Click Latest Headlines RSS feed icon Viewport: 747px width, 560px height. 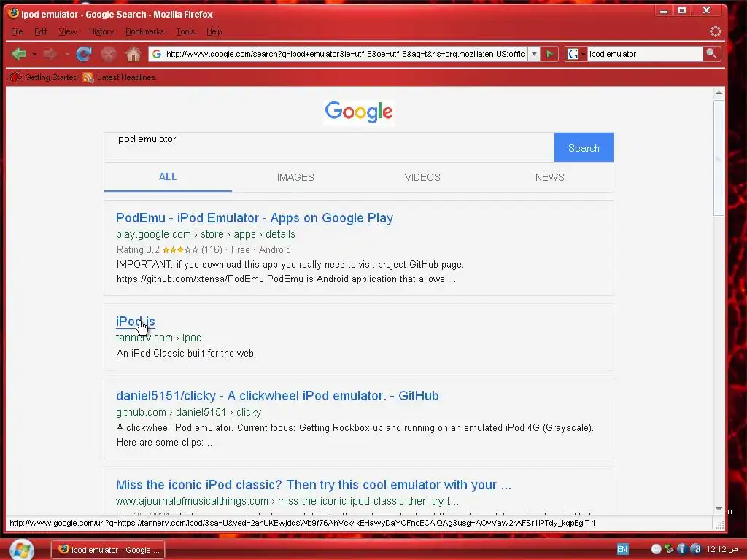88,77
